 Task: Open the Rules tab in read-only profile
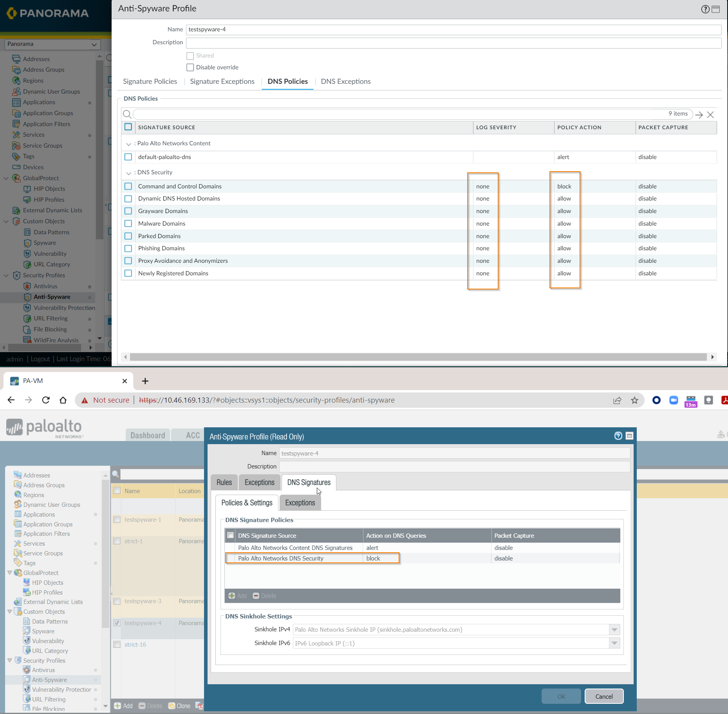224,483
